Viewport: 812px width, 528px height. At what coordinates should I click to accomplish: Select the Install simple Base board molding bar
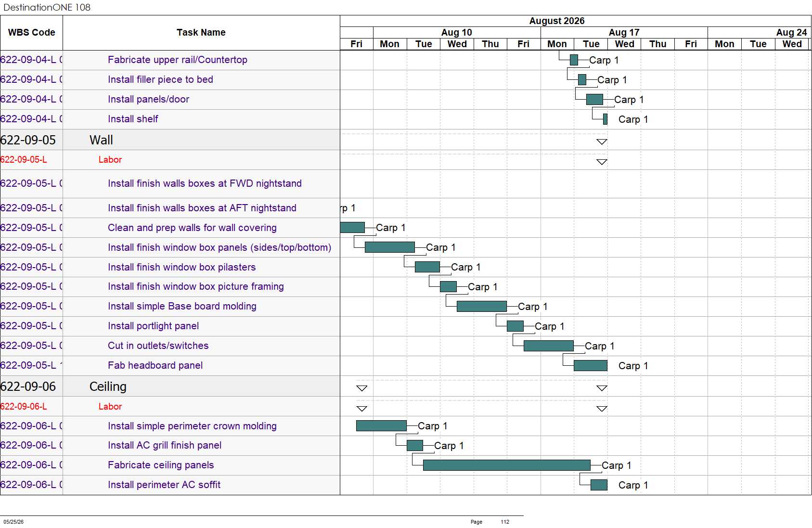click(x=481, y=306)
